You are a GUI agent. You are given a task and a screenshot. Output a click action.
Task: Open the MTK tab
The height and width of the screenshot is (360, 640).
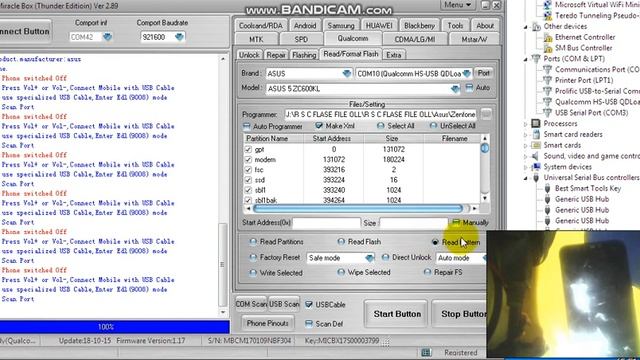pyautogui.click(x=256, y=39)
